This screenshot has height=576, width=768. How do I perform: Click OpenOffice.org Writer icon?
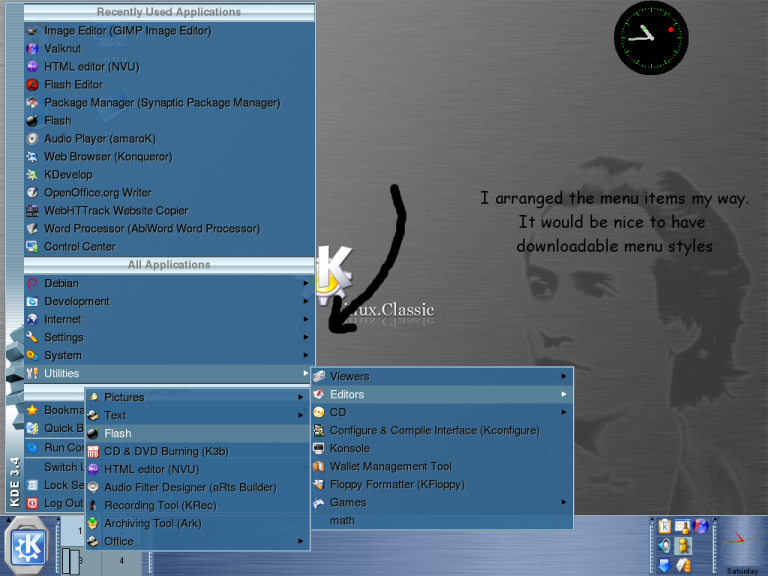[x=32, y=192]
